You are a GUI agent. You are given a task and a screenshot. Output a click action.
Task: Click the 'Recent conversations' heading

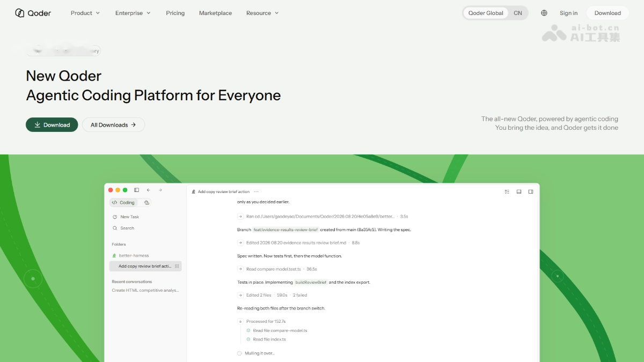coord(131,282)
